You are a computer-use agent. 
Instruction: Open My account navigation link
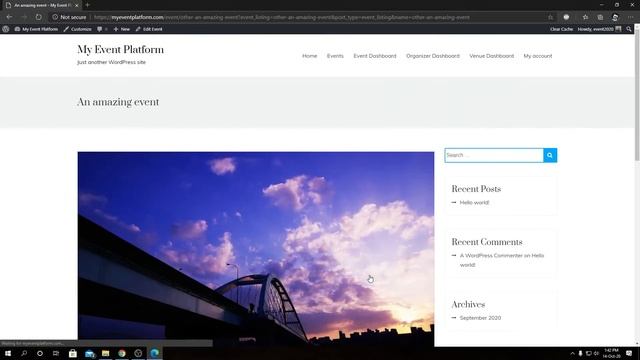pos(538,56)
